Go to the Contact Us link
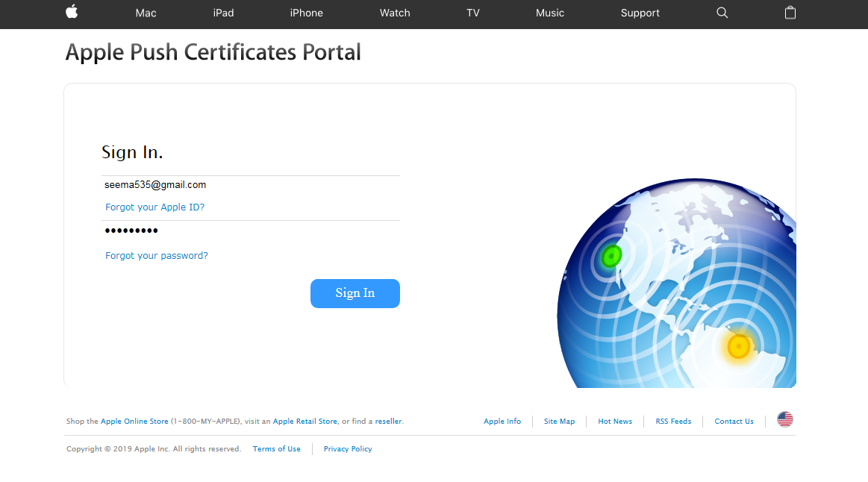 click(734, 421)
